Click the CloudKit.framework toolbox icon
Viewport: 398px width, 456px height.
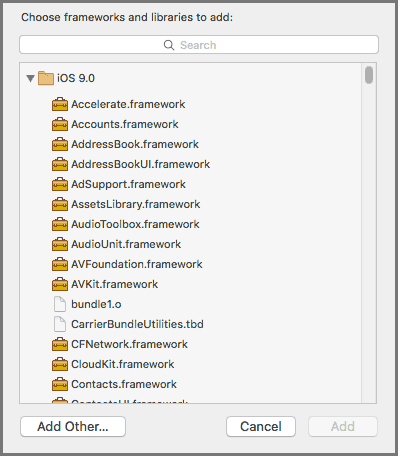60,364
